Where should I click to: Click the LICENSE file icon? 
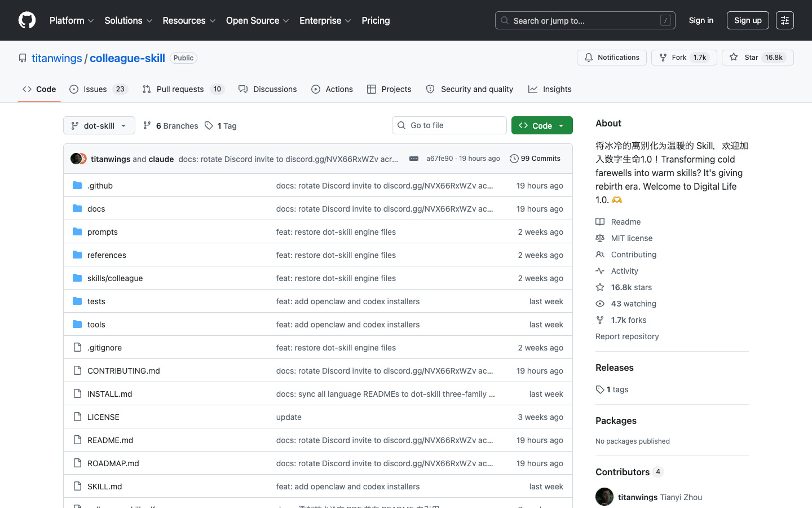pyautogui.click(x=77, y=417)
